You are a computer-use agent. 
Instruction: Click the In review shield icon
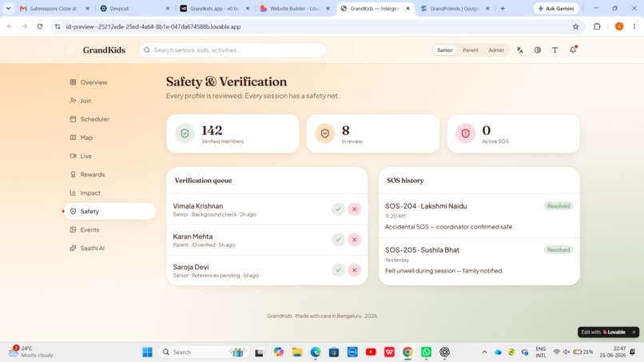point(325,133)
